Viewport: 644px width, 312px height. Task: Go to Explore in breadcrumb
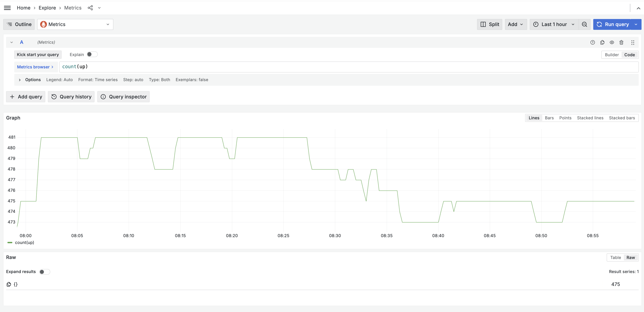(x=47, y=8)
